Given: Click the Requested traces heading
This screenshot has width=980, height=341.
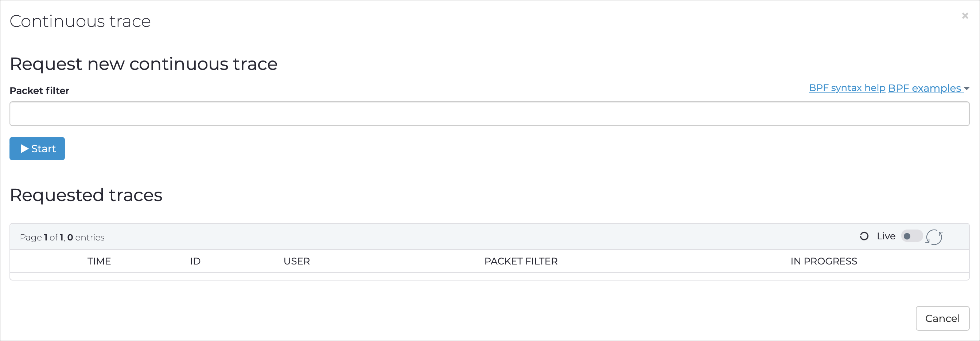Looking at the screenshot, I should coord(86,195).
